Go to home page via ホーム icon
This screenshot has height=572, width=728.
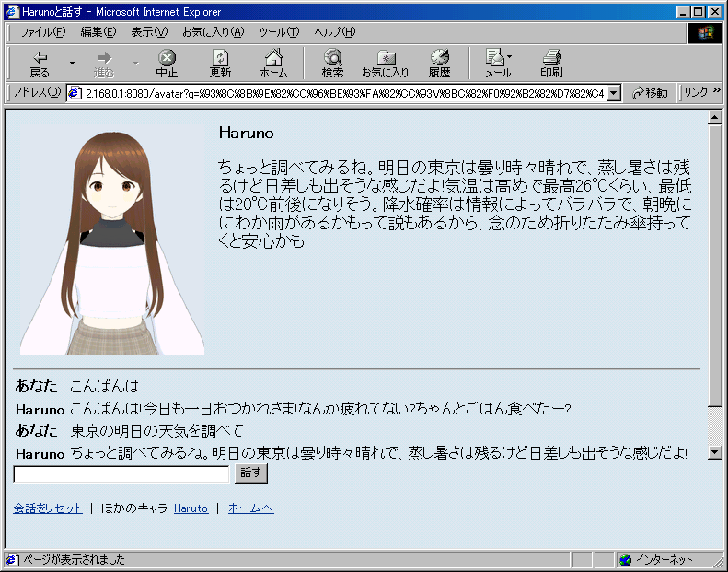click(x=273, y=64)
